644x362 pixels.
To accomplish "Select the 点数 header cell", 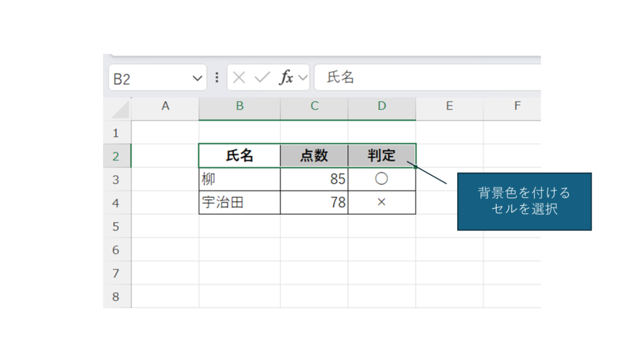I will pos(314,156).
